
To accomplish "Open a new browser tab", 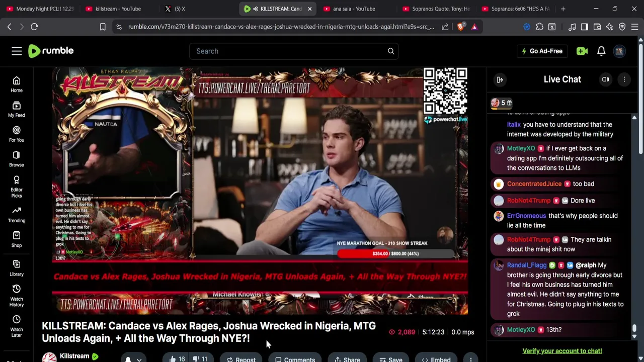I will coord(563,9).
